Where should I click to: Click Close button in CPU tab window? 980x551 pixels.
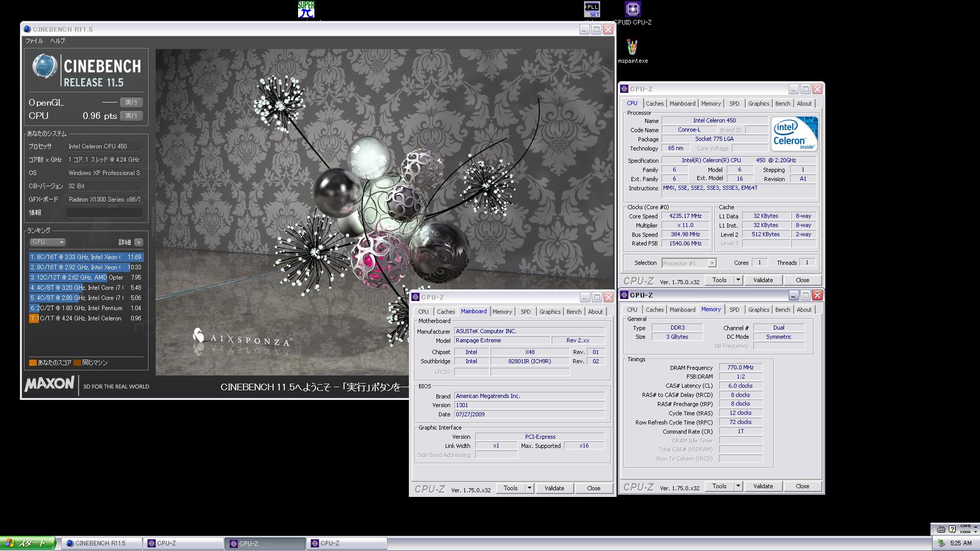click(802, 280)
